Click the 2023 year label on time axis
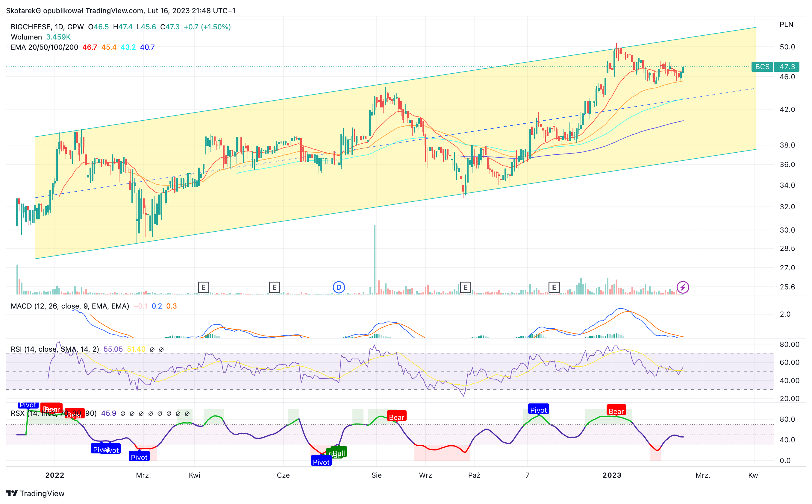The width and height of the screenshot is (812, 504). [x=612, y=475]
